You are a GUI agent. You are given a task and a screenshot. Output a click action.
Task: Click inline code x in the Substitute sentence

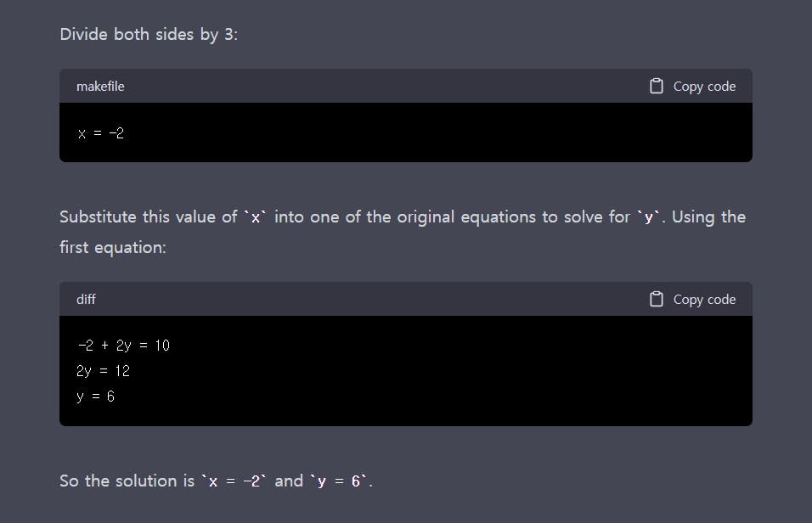coord(255,217)
